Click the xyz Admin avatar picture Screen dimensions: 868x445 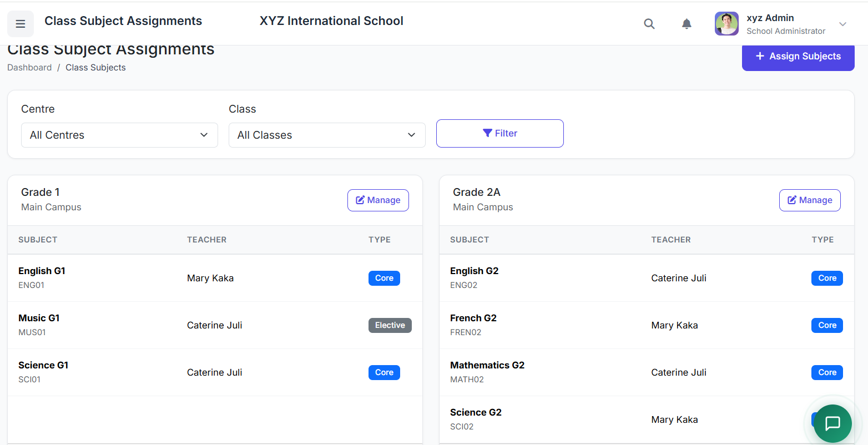coord(726,24)
